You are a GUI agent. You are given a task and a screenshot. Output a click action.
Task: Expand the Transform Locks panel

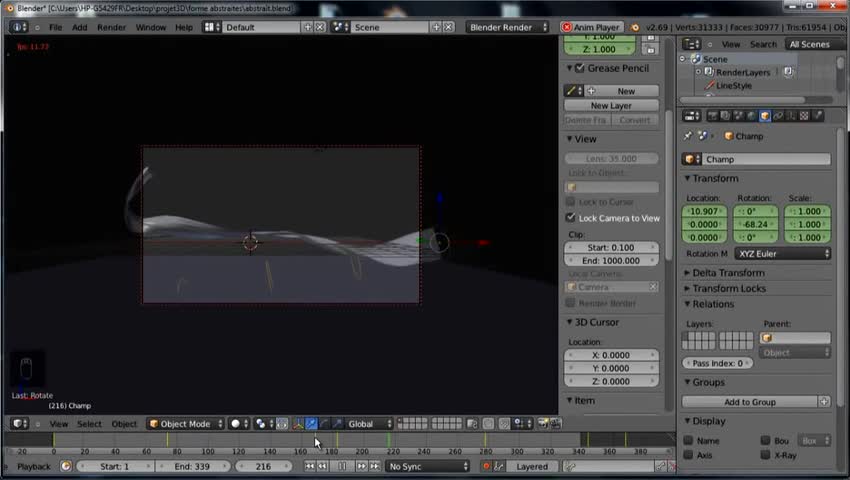pos(729,289)
